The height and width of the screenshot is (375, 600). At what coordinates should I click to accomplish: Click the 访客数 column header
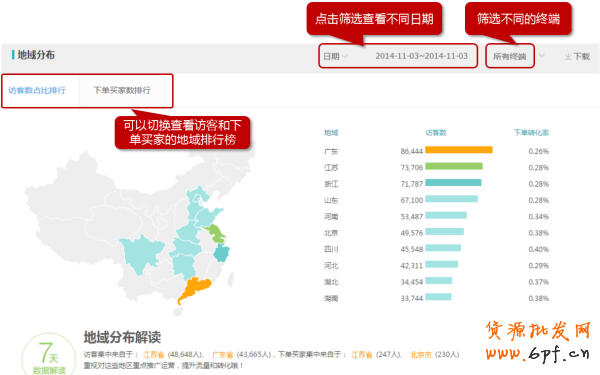click(x=436, y=133)
